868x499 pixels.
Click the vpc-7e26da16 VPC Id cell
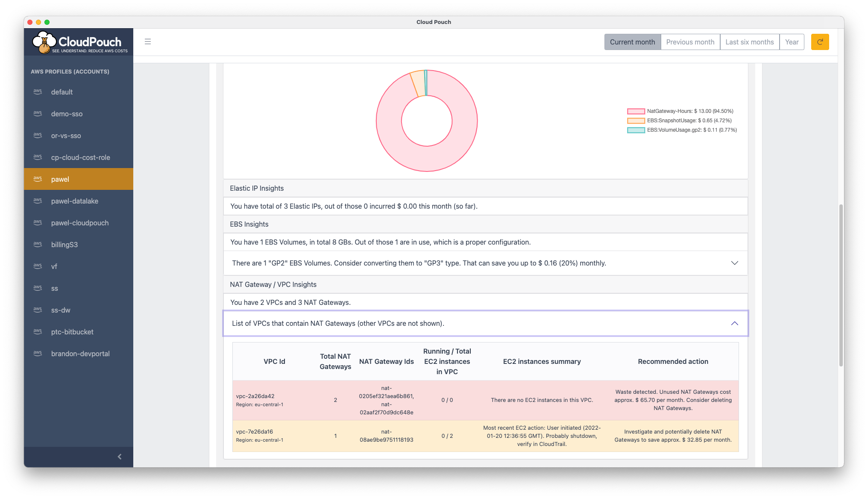[274, 435]
